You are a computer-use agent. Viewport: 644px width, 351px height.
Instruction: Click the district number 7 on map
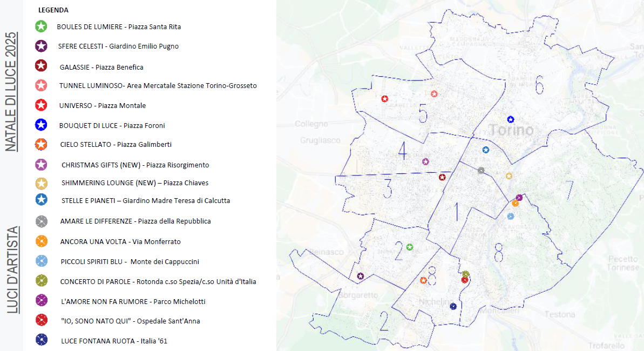coord(568,190)
